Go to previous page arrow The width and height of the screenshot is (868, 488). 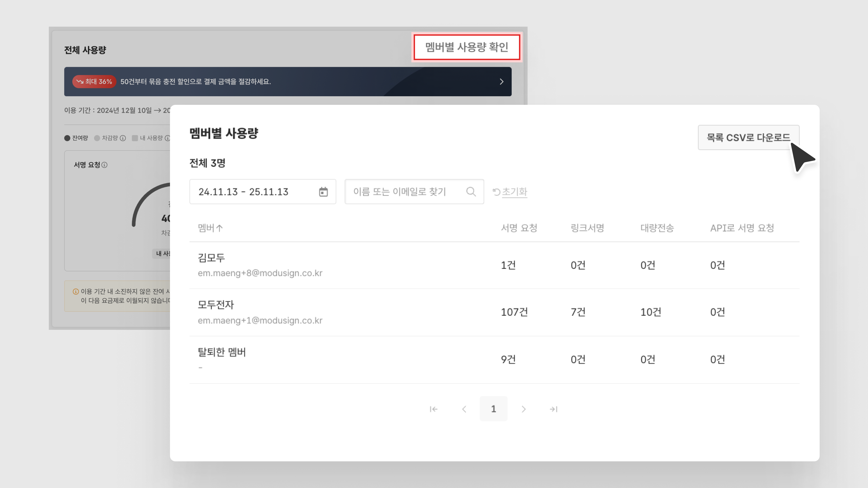(464, 409)
